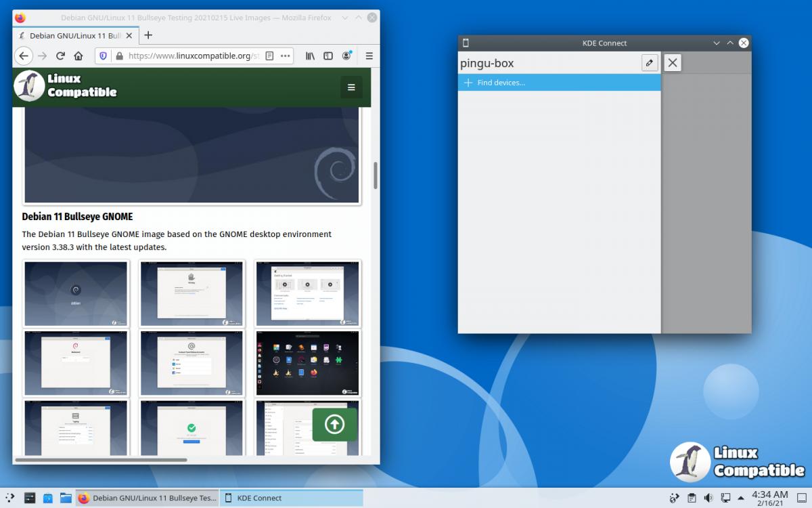Image resolution: width=812 pixels, height=508 pixels.
Task: Expand the Linux Compatible site navigation menu
Action: (x=351, y=87)
